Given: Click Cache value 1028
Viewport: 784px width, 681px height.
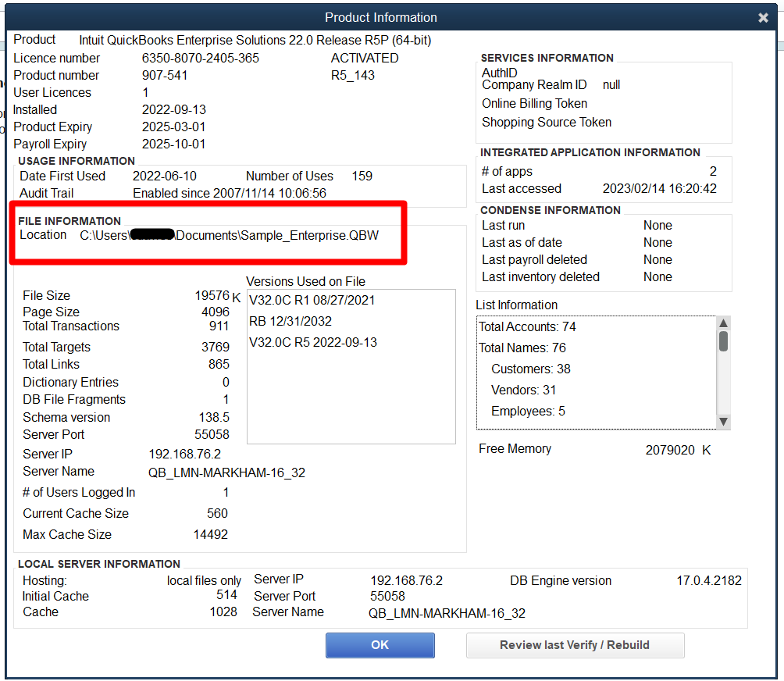Looking at the screenshot, I should [223, 612].
